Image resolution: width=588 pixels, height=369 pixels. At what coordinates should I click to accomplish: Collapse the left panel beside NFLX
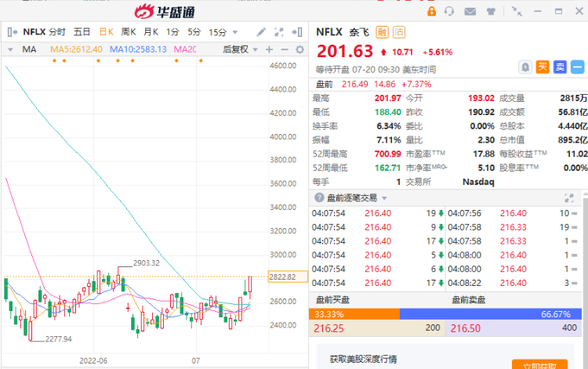13,32
